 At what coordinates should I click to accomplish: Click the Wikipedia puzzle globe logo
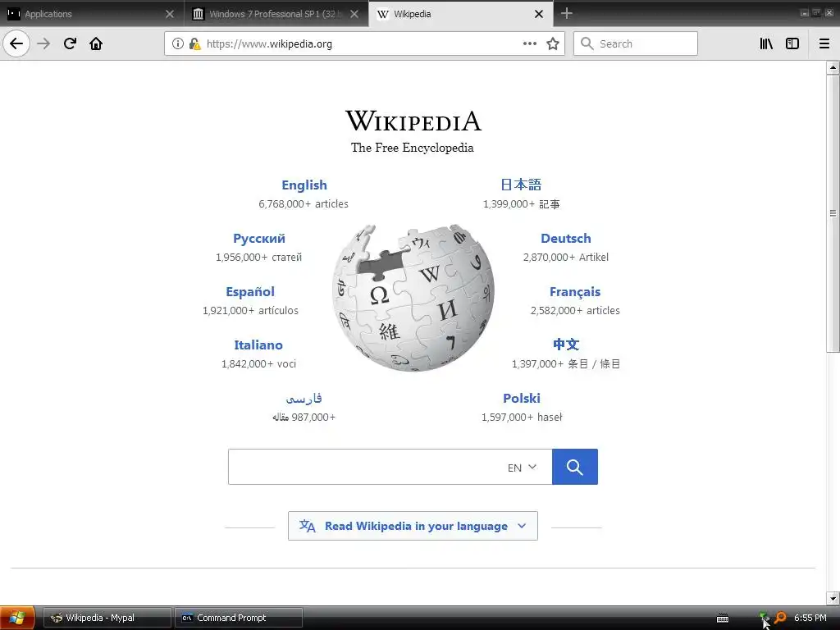(x=413, y=298)
